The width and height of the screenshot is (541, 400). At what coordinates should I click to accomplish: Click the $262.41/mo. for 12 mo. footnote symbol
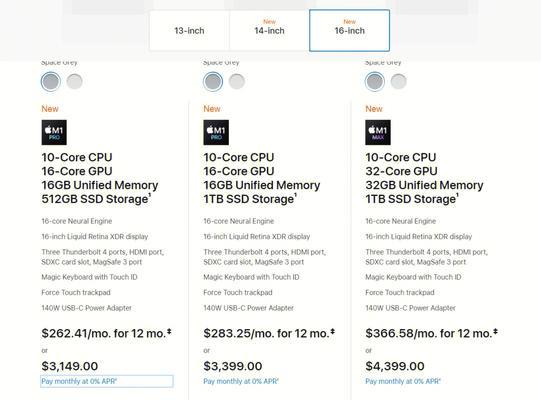(169, 332)
